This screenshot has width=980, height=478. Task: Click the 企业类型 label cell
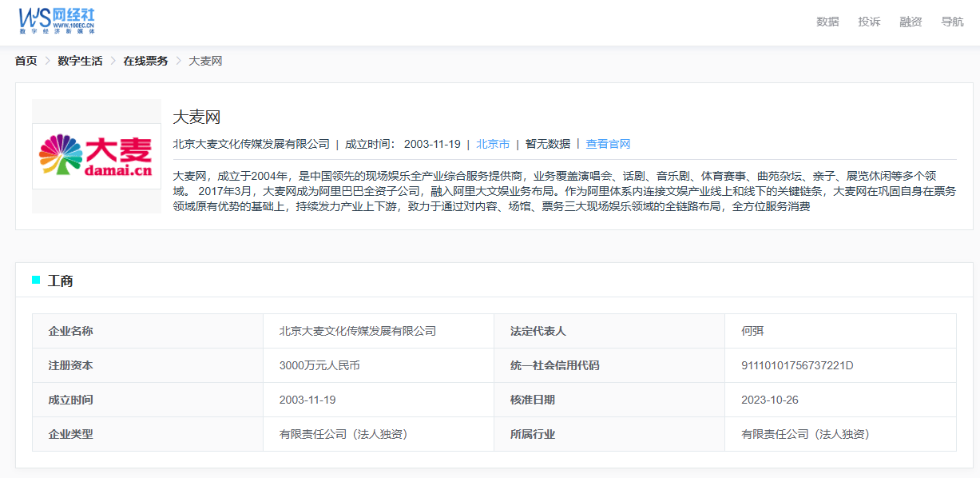click(x=148, y=434)
